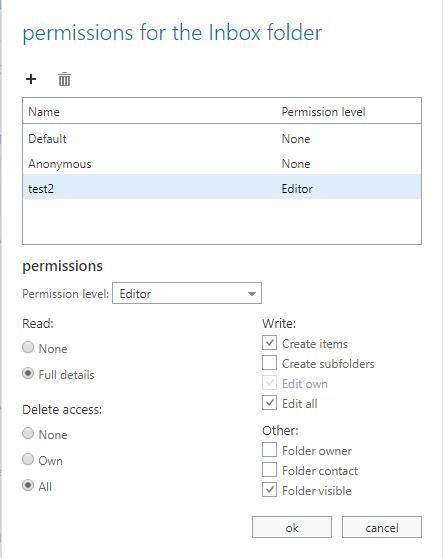Screen dimensions: 443x558
Task: Click the plus icon to add a user
Action: (31, 79)
